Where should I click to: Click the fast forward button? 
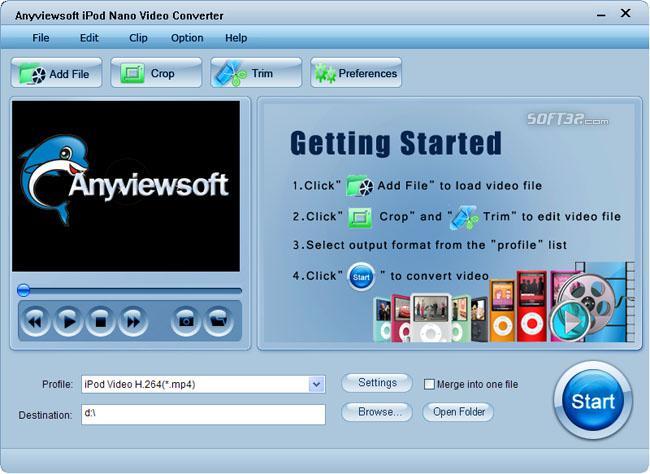click(133, 321)
